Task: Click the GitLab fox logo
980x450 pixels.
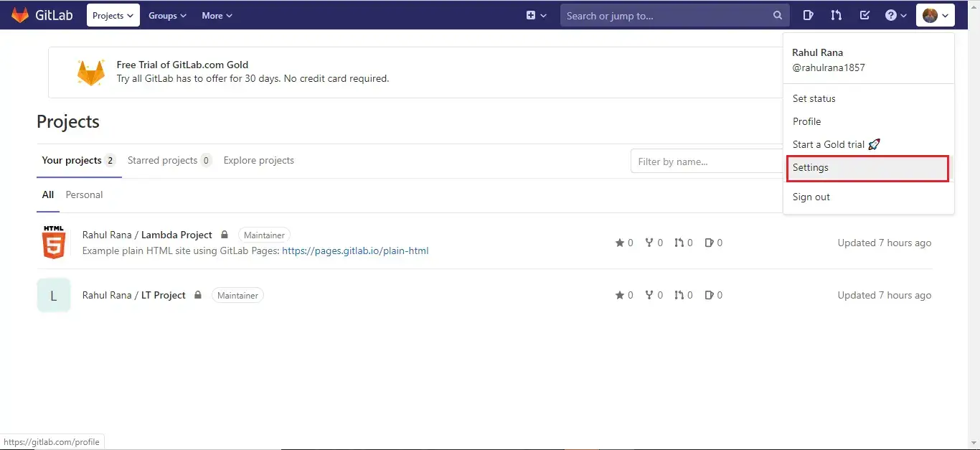Action: [x=20, y=15]
